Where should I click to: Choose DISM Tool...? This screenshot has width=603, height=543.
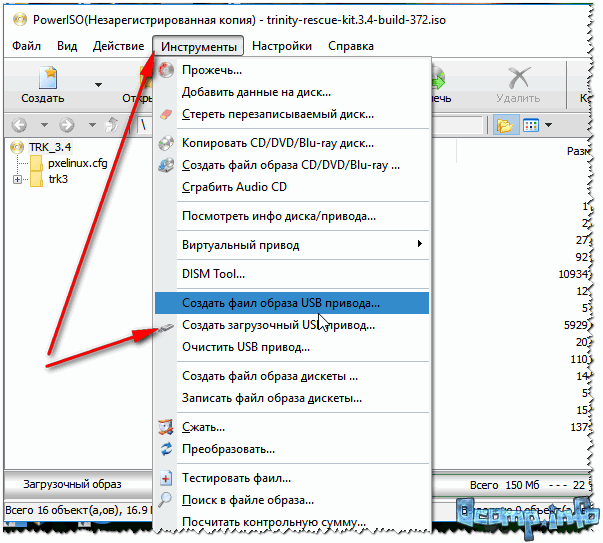[x=292, y=274]
